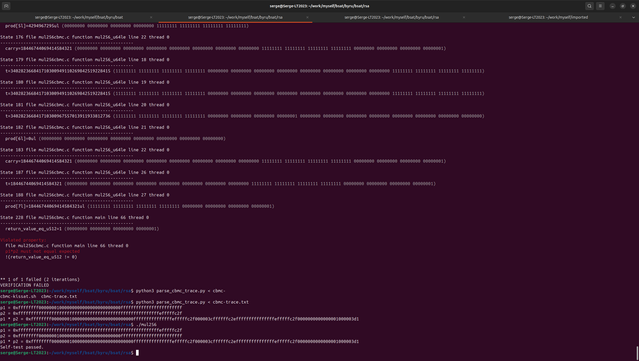This screenshot has width=639, height=361.
Task: Click the p1 value in parse script output
Action: click(91, 308)
